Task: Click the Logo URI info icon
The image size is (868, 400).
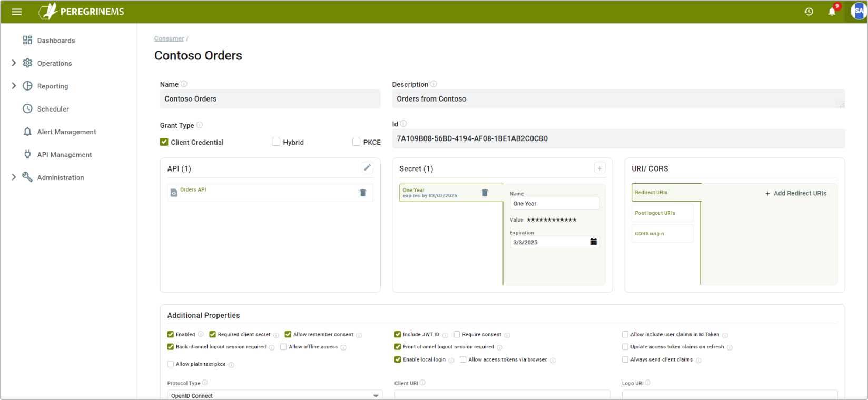Action: tap(648, 383)
